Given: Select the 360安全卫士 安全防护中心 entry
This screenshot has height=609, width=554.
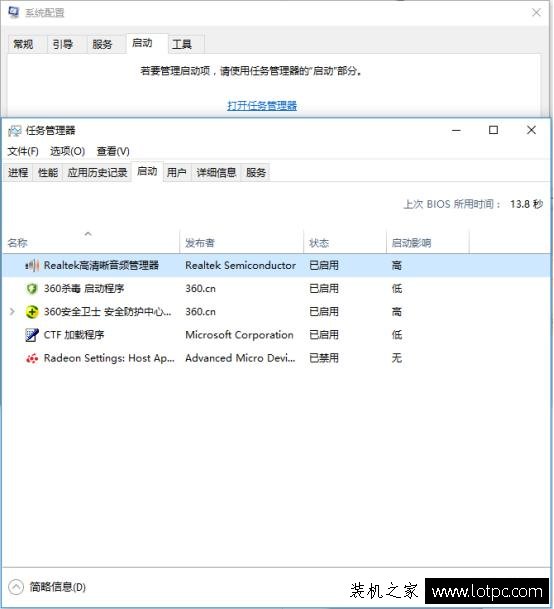Looking at the screenshot, I should point(108,312).
